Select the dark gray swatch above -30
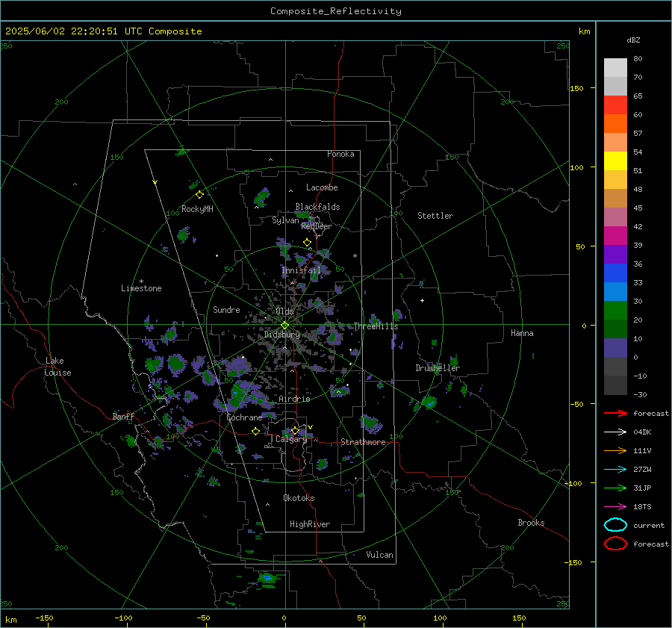The image size is (672, 628). tap(615, 385)
